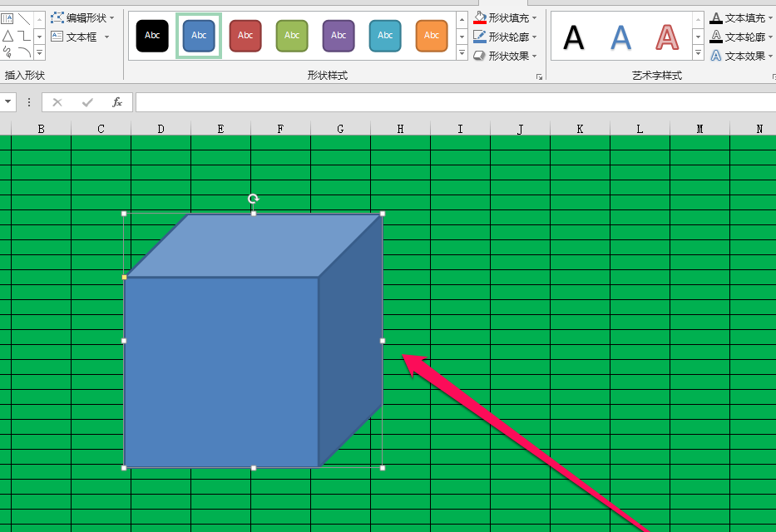776x532 pixels.
Task: Apply the blue A WordArt style
Action: (619, 36)
